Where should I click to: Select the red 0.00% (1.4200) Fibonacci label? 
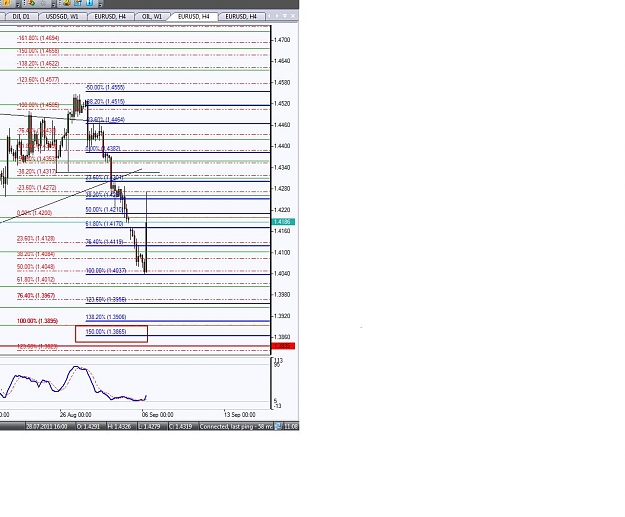(x=34, y=213)
